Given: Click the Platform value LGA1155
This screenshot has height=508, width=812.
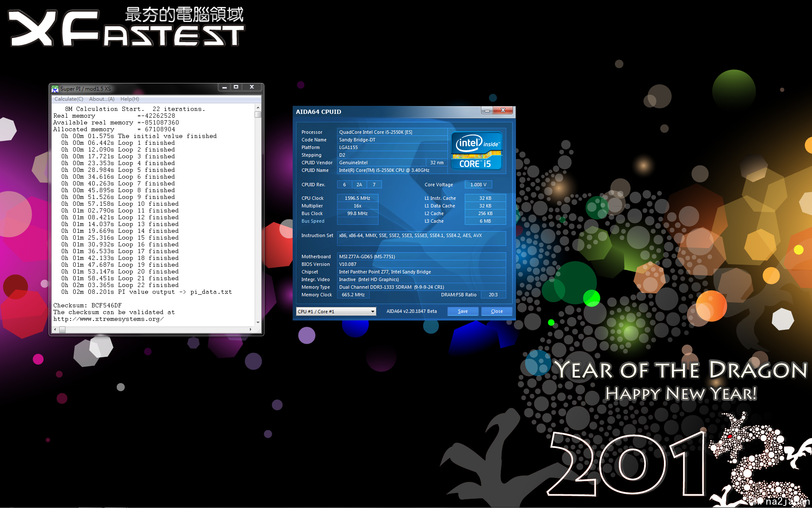Looking at the screenshot, I should 392,147.
